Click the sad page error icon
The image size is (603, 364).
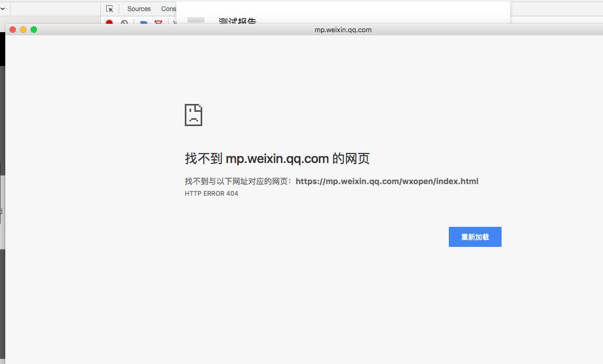(x=193, y=115)
